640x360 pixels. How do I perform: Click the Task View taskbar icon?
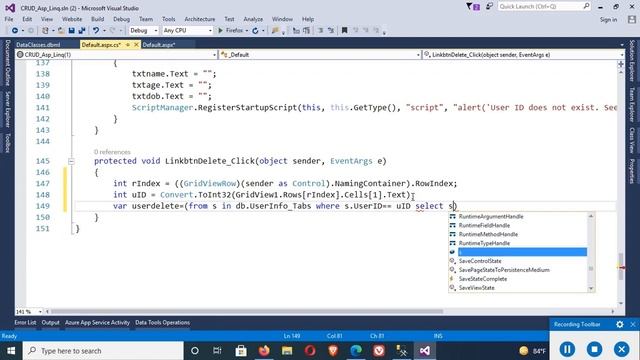(217, 351)
